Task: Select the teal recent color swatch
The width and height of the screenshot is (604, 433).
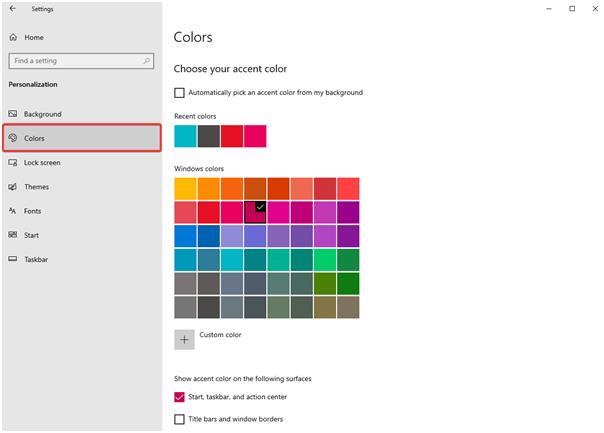Action: click(x=185, y=136)
